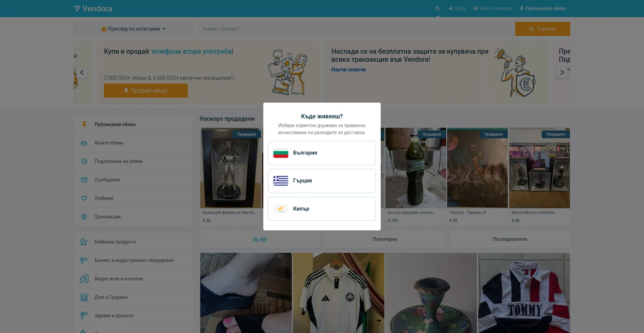This screenshot has width=644, height=333.
Task: Click the € 133 price text
Action: (393, 221)
